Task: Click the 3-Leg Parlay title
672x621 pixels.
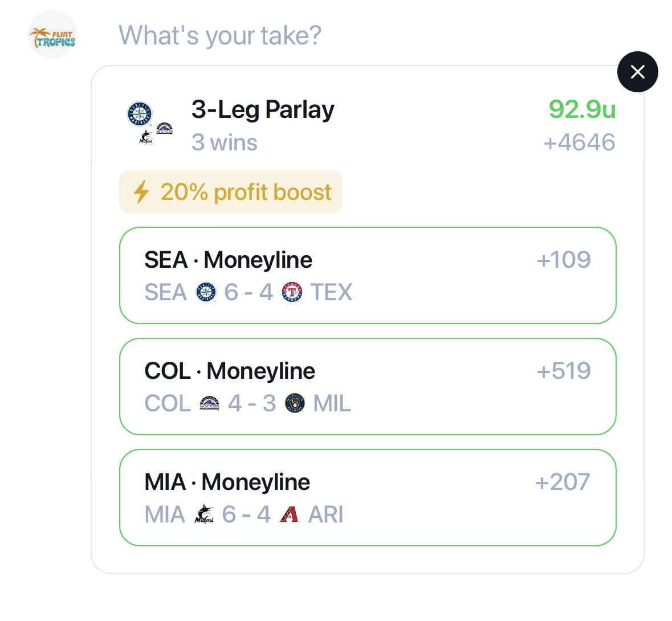Action: [263, 109]
